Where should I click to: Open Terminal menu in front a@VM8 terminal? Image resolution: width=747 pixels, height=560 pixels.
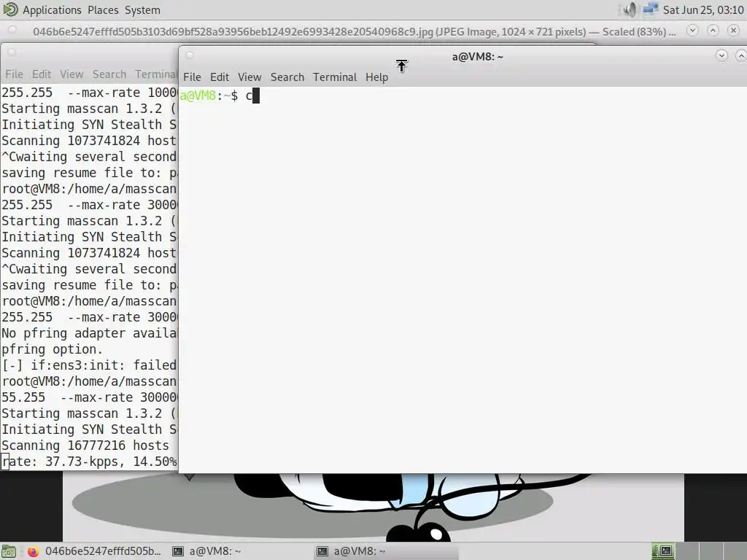click(x=335, y=77)
